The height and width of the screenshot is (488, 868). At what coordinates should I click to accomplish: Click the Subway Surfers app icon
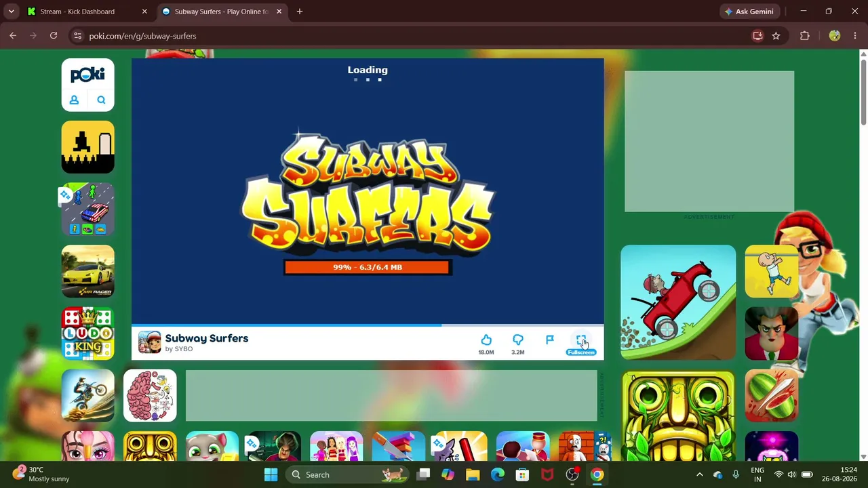tap(149, 342)
